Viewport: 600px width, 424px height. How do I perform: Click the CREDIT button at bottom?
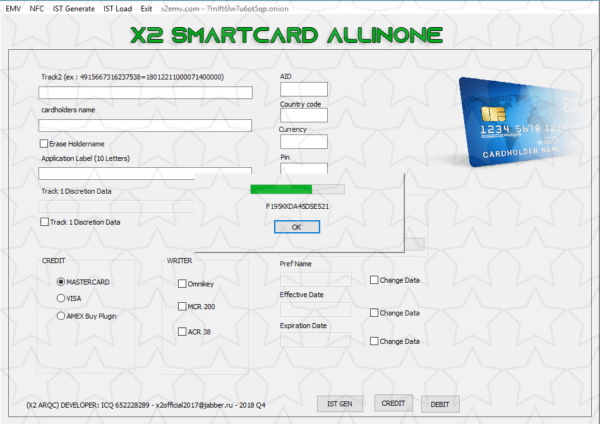tap(393, 403)
